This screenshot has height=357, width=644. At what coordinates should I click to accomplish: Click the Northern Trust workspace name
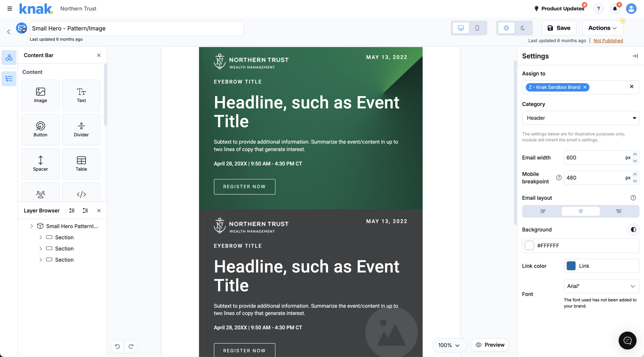point(78,9)
